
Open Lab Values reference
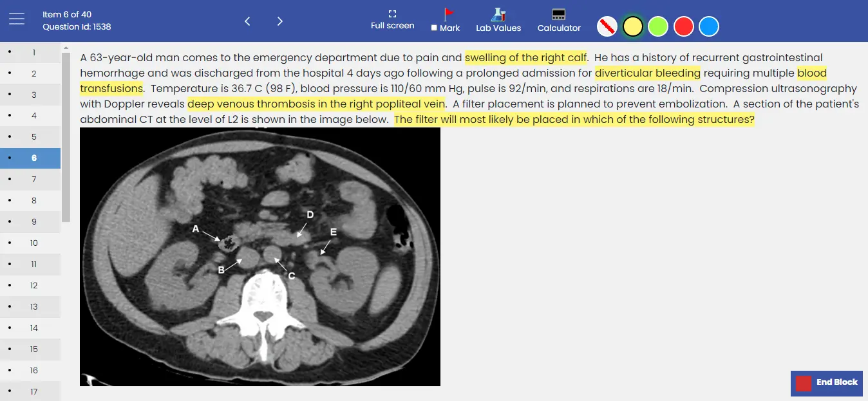coord(498,20)
